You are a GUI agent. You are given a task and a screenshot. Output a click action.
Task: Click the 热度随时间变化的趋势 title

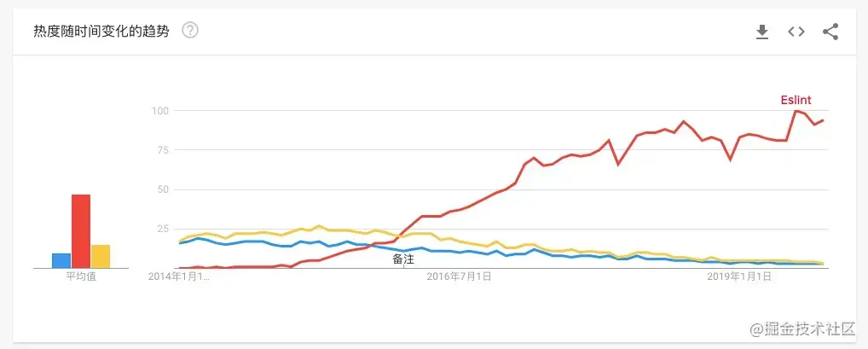pos(101,32)
